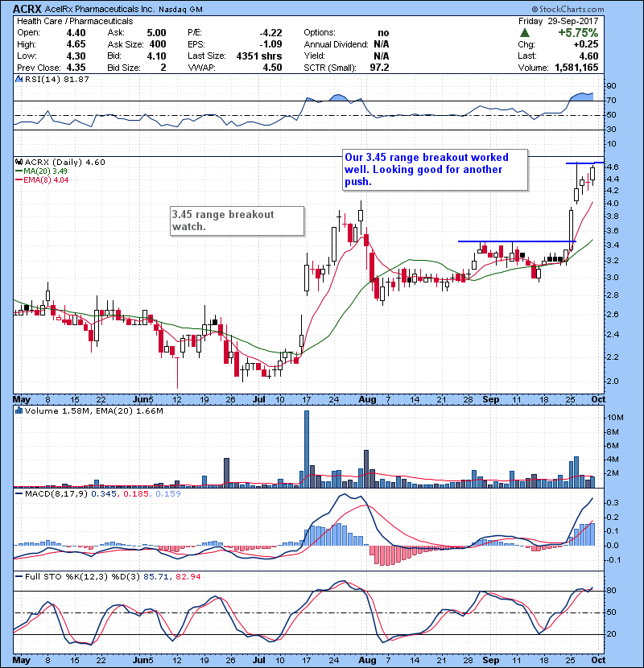Screen dimensions: 644x668
Task: Click the EMA(8) 4.04 legend entry
Action: tap(42, 179)
